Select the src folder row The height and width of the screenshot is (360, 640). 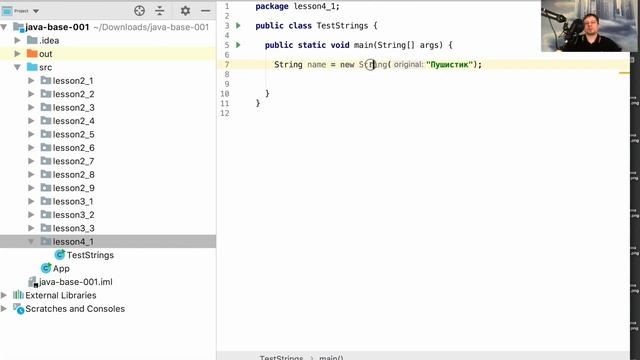(x=108, y=67)
